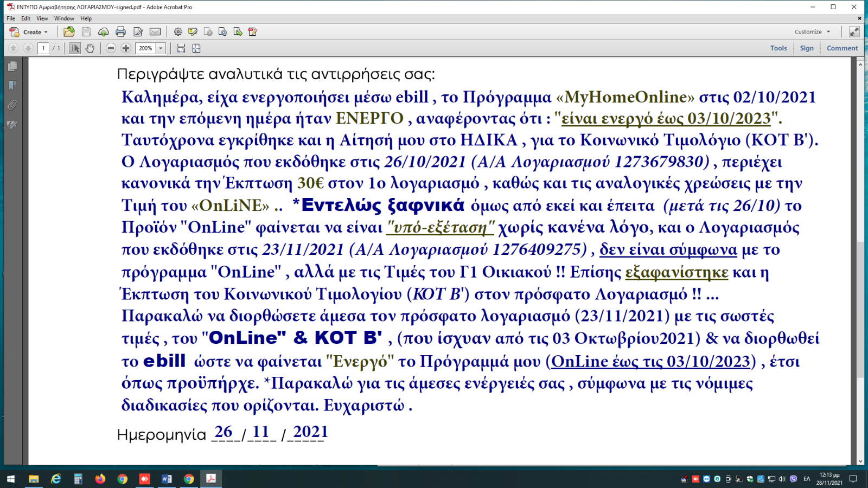868x488 pixels.
Task: Click the date year '2021' field
Action: pos(310,432)
